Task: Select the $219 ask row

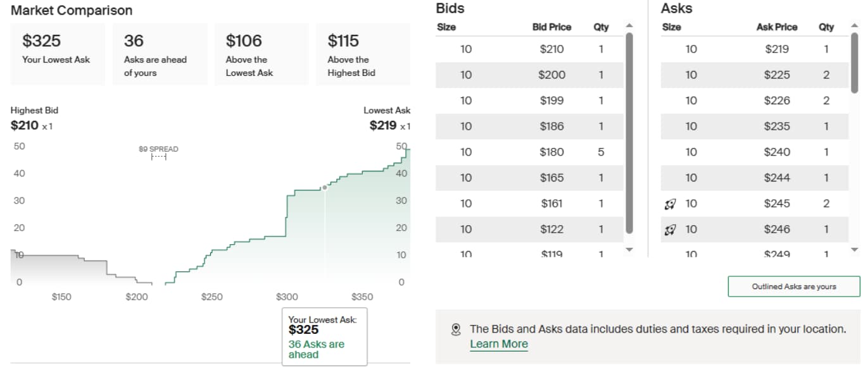Action: (753, 49)
